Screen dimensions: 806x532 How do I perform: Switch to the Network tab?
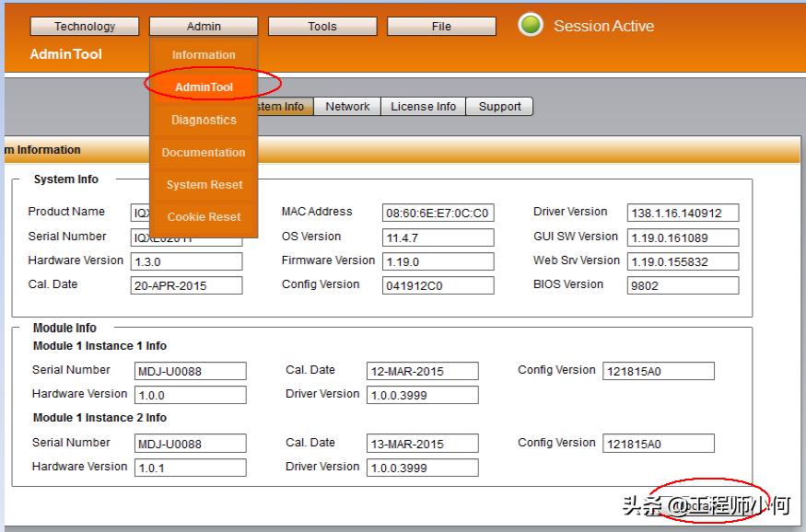pos(347,107)
